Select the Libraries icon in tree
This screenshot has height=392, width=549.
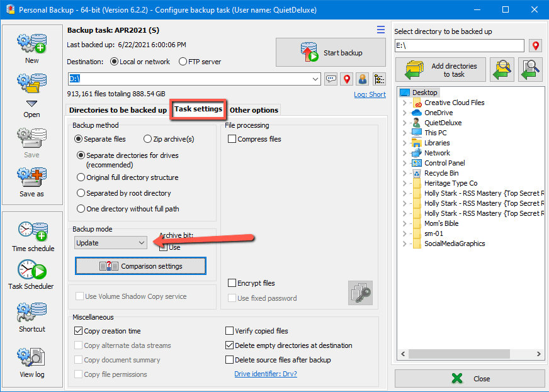417,143
